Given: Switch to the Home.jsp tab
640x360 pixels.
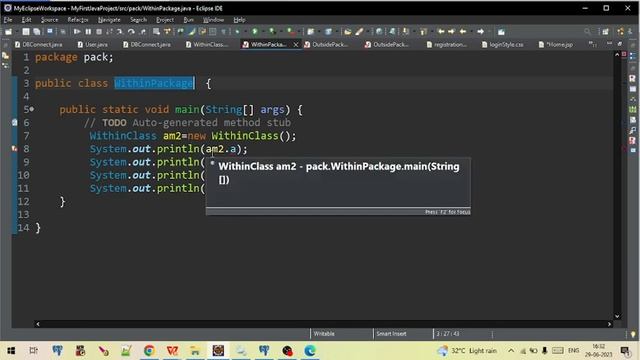Looking at the screenshot, I should point(556,44).
